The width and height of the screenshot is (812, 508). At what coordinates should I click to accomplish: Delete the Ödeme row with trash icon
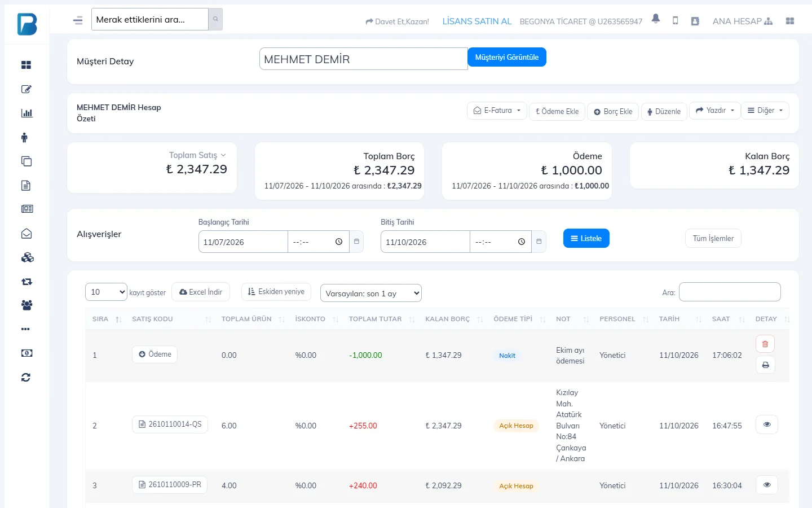(x=765, y=344)
